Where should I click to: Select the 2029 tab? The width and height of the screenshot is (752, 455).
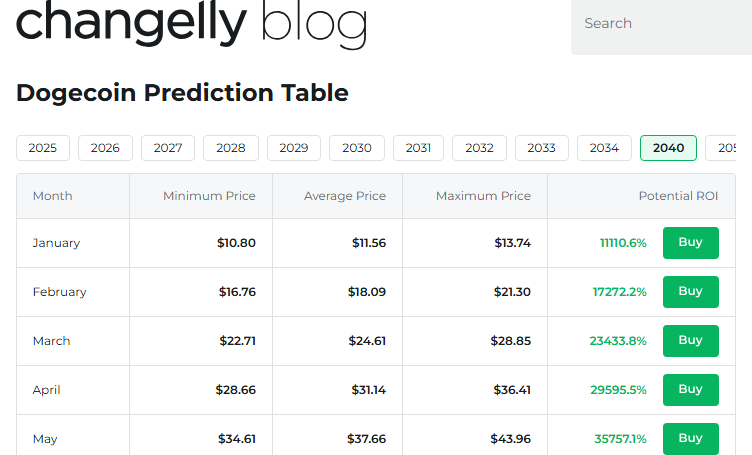coord(294,148)
